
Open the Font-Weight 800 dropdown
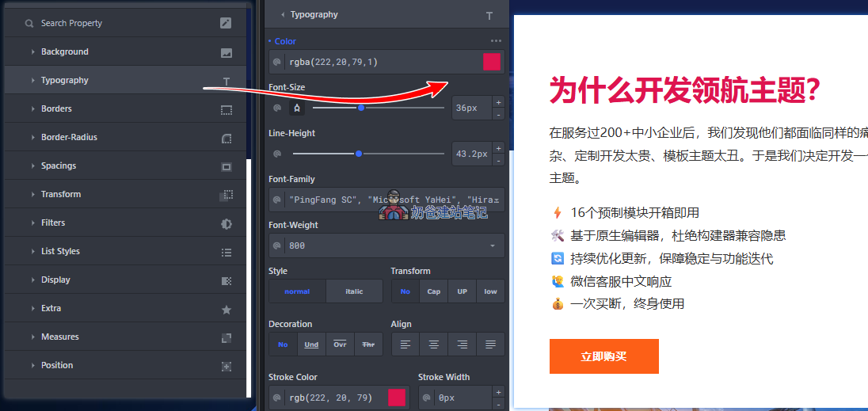click(386, 245)
